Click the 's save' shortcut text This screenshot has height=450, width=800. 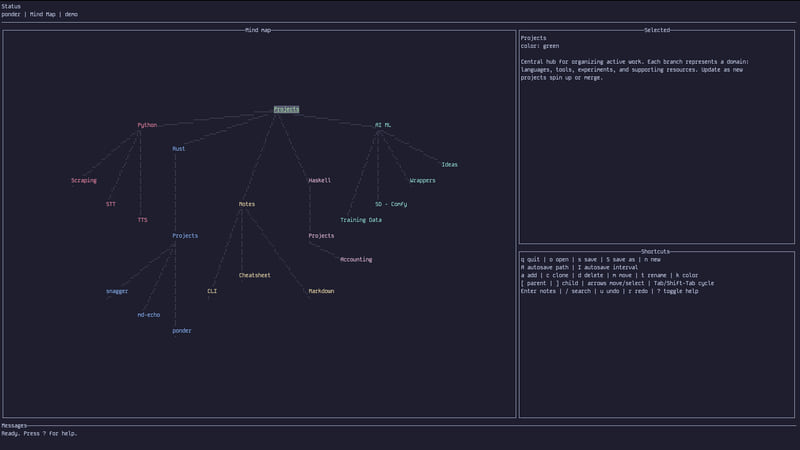(587, 260)
